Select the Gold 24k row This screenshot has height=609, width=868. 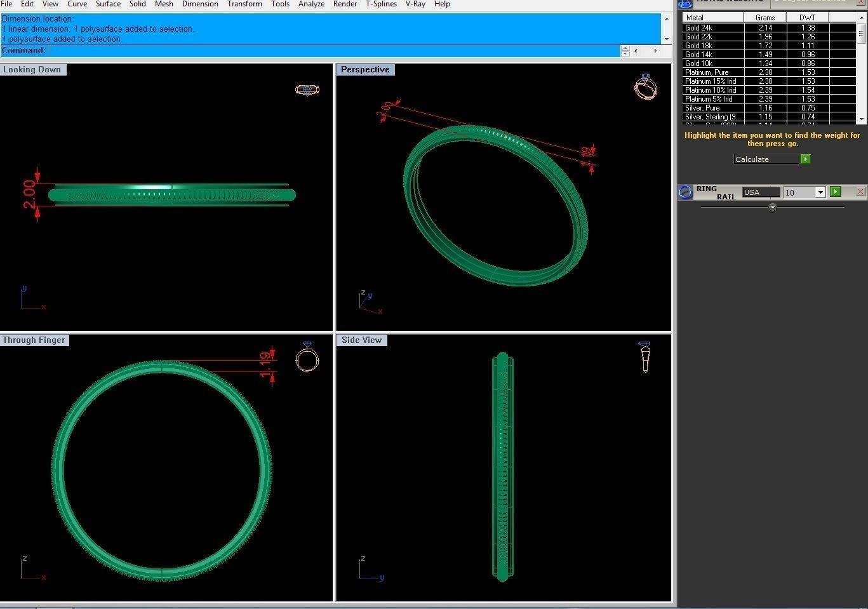point(770,28)
